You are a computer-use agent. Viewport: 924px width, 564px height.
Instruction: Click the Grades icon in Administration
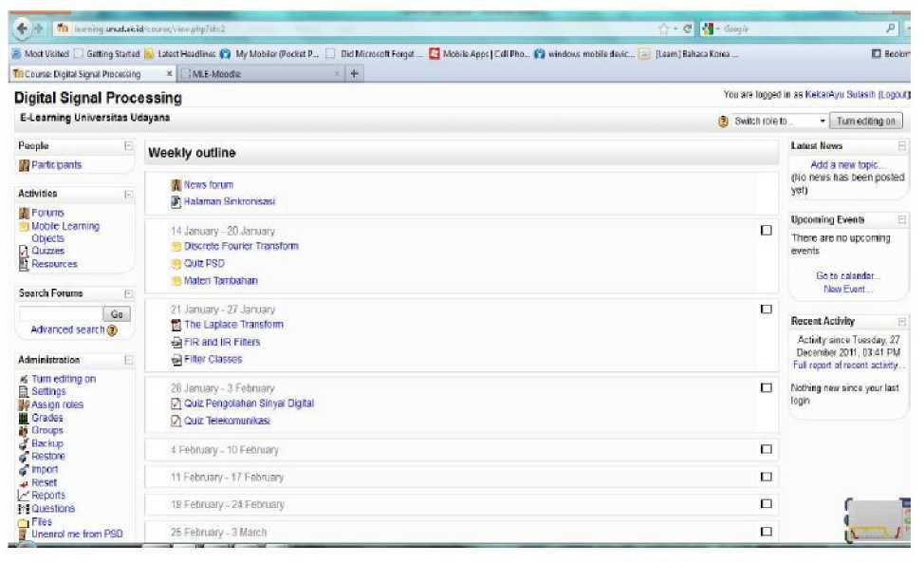24,418
